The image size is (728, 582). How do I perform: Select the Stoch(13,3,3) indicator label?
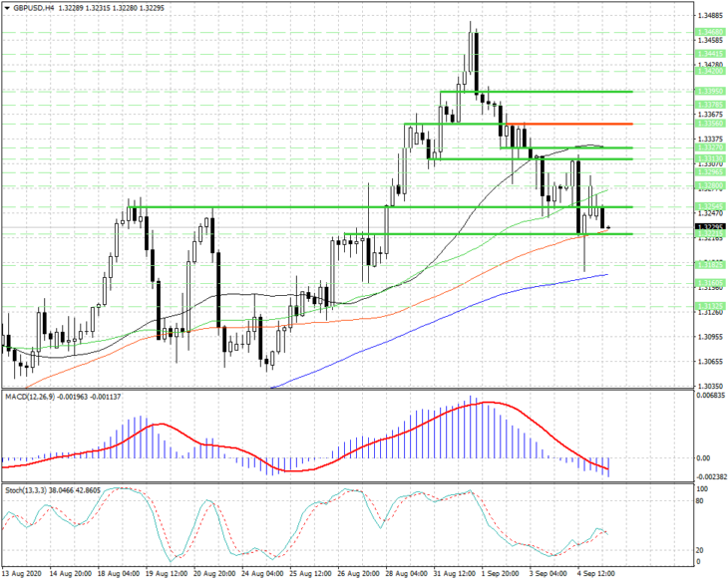26,490
